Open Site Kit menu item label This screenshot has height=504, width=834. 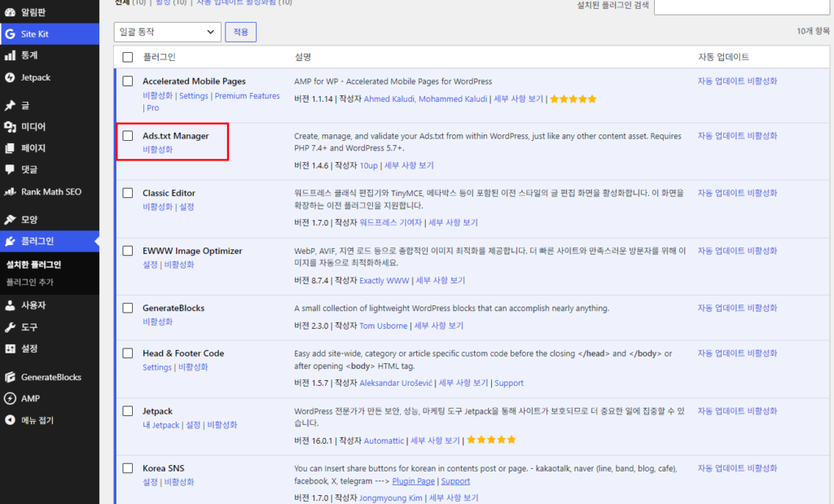tap(34, 34)
